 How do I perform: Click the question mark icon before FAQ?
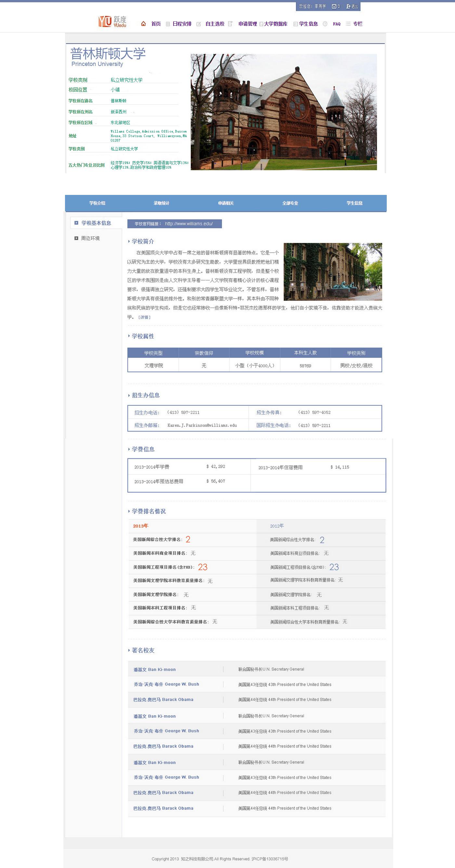(325, 24)
